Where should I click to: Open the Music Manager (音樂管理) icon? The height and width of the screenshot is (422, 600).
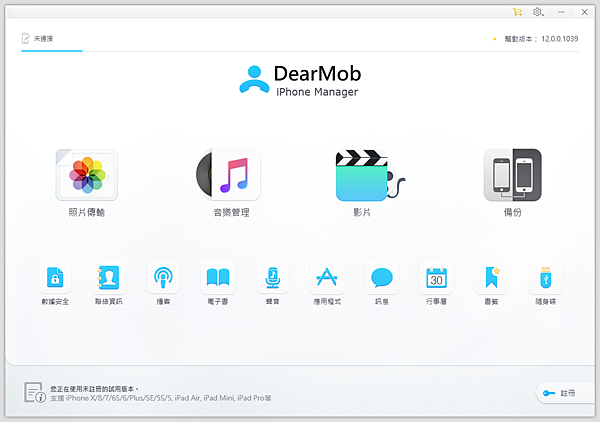coord(228,175)
